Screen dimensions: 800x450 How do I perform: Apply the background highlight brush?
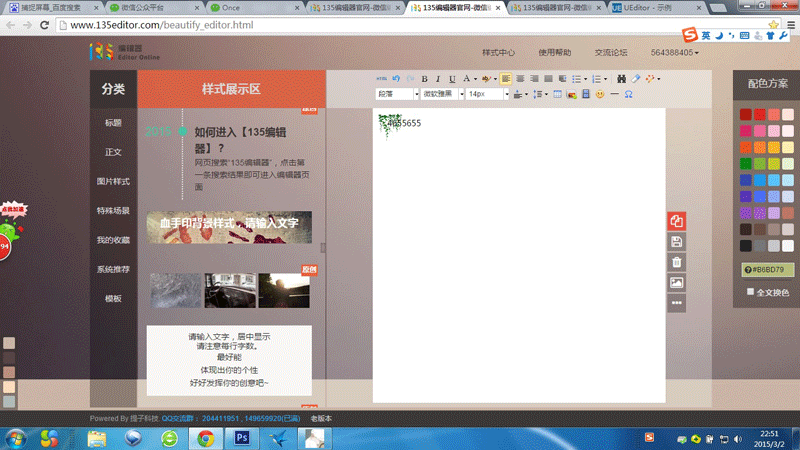pyautogui.click(x=486, y=79)
